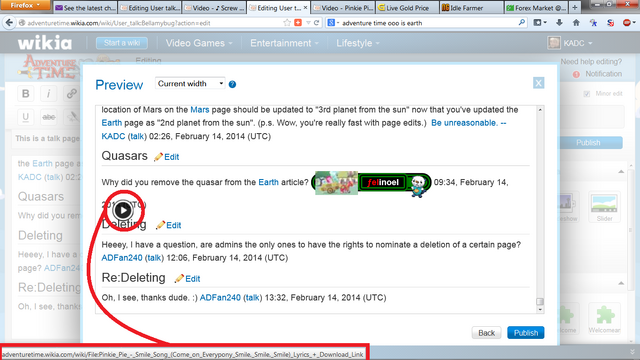
Task: Switch to the Video - Pinkie Pi... tab
Action: 343,8
